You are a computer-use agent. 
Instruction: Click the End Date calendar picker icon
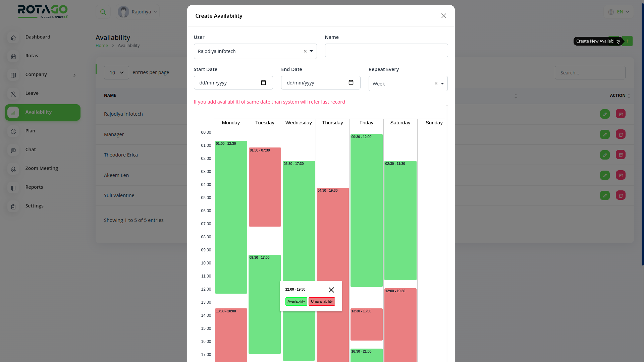(x=351, y=83)
